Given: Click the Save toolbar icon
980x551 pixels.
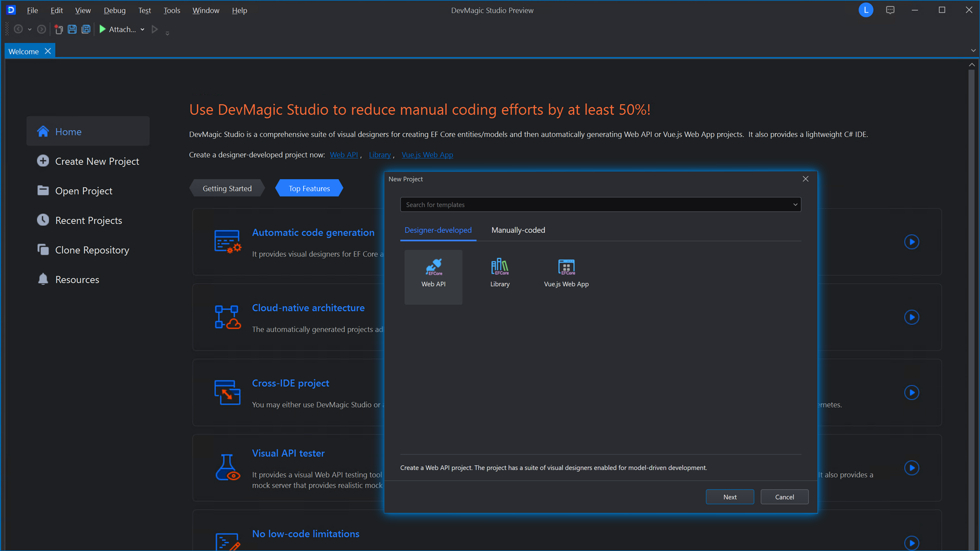Looking at the screenshot, I should tap(72, 30).
